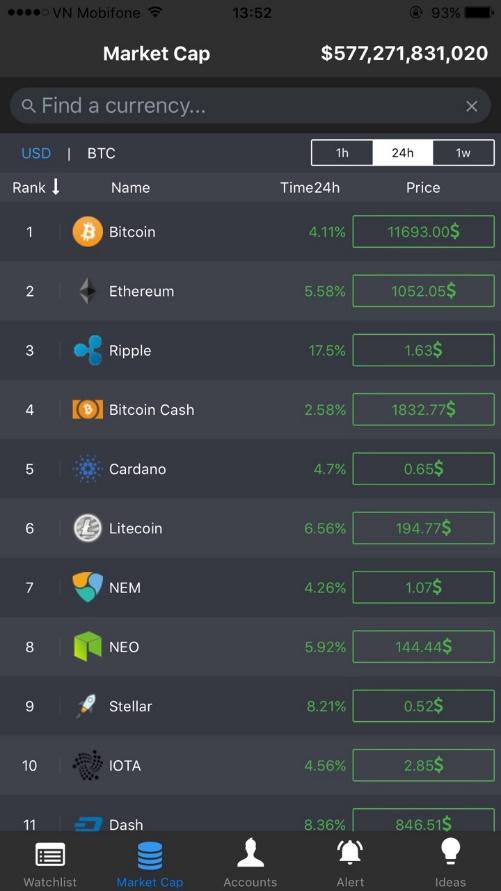Switch time range to 1w
Screen dimensions: 501x891
pos(464,153)
